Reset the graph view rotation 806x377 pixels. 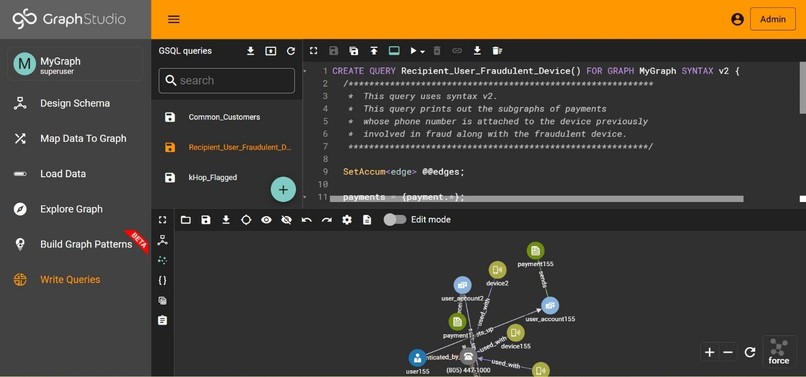[x=750, y=352]
